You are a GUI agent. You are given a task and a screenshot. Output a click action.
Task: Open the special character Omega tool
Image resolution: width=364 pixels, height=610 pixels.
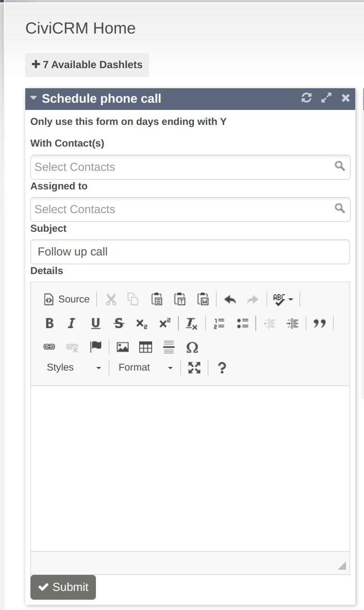pyautogui.click(x=192, y=347)
